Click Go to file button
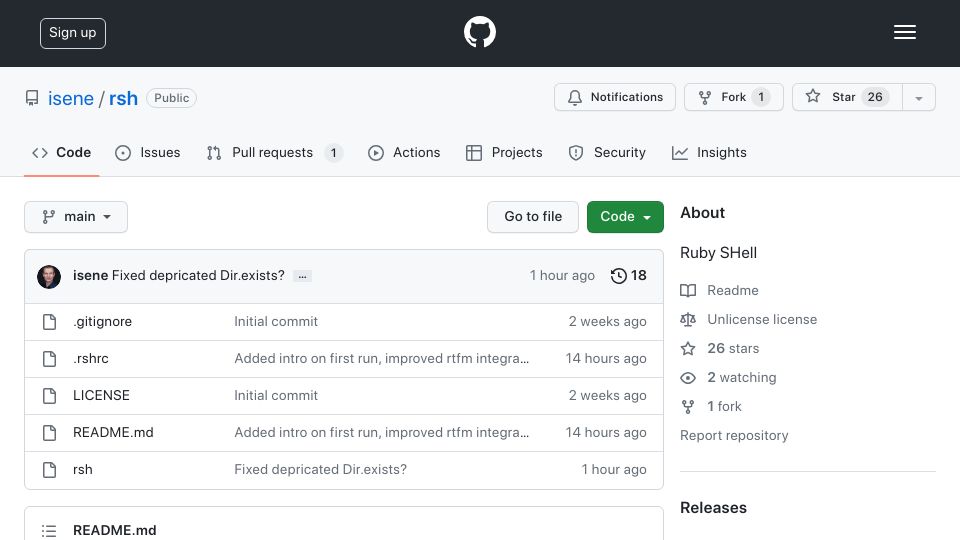 (533, 217)
